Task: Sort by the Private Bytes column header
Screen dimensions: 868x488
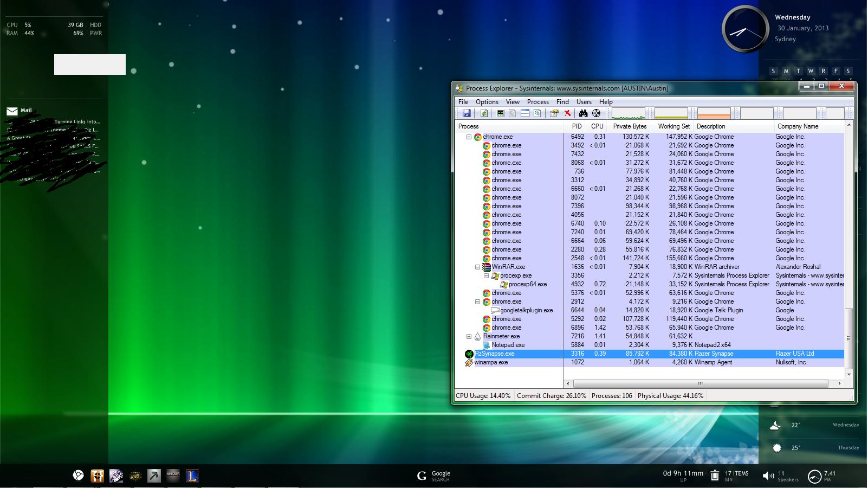Action: click(630, 126)
